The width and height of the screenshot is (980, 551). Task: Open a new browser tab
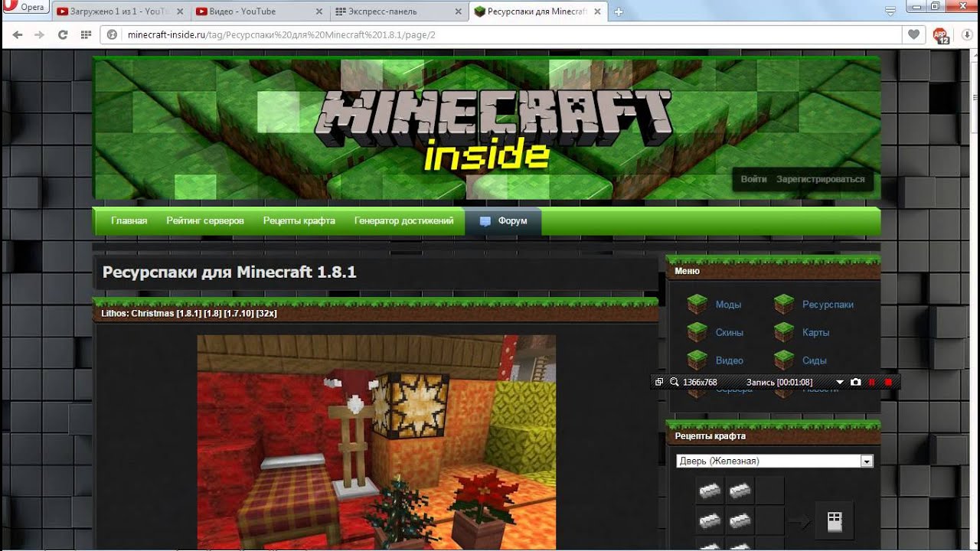[x=619, y=11]
